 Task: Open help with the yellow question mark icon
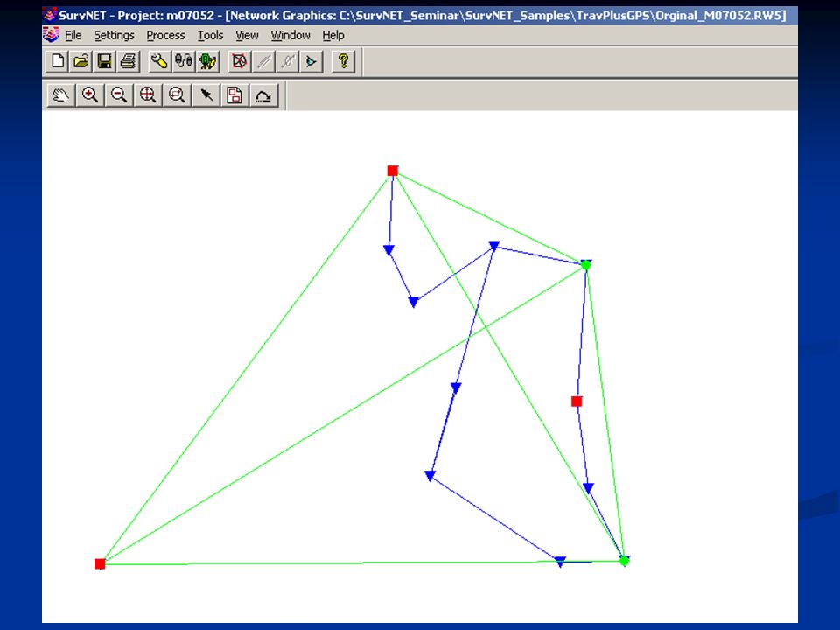pos(343,61)
